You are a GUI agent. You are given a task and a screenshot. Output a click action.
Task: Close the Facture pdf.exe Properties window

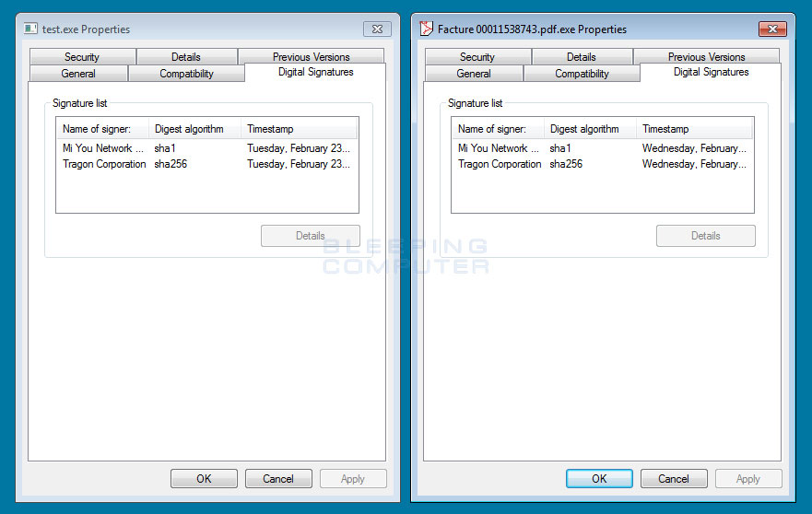point(772,29)
